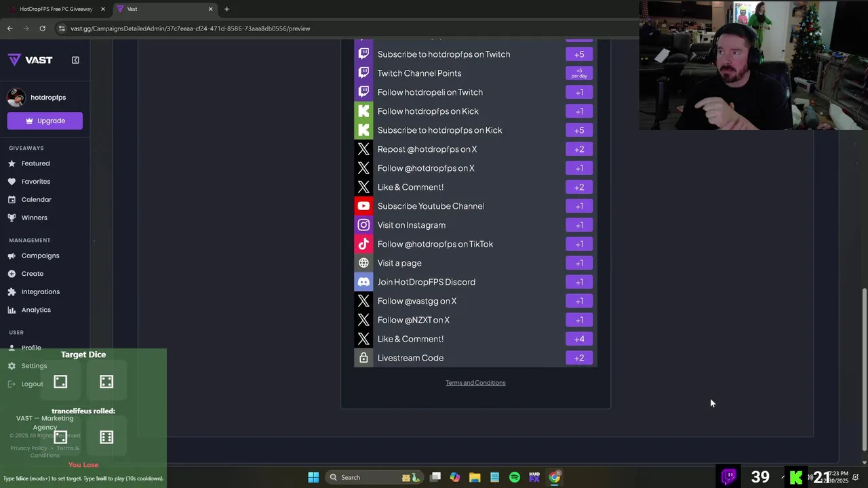The image size is (868, 488).
Task: Click globe icon beside Visit a page
Action: tap(363, 263)
